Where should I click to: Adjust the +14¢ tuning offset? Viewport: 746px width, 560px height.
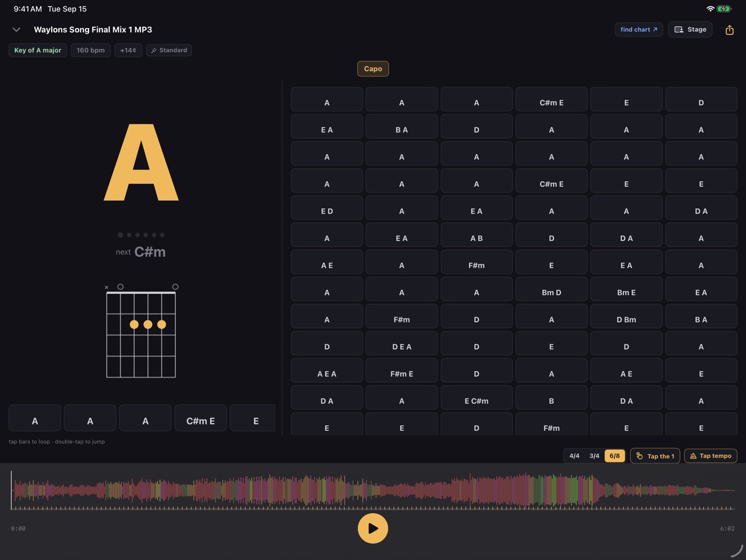pyautogui.click(x=128, y=50)
